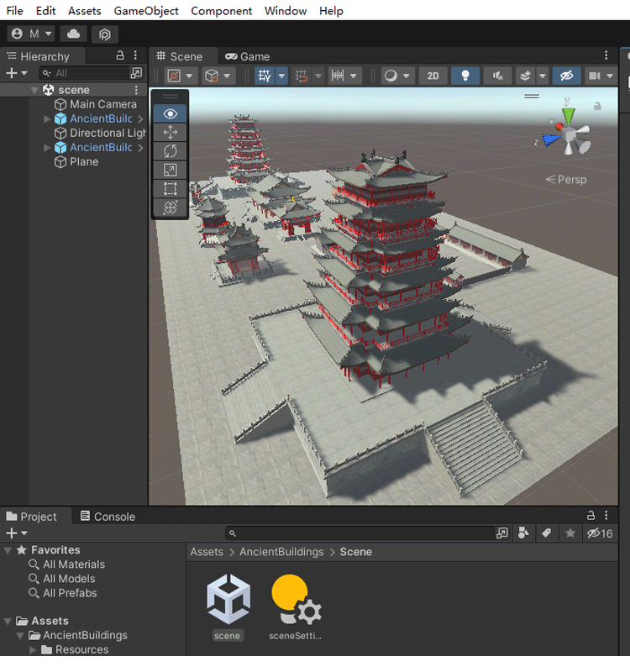
Task: Toggle scene lighting on or off
Action: pyautogui.click(x=465, y=76)
